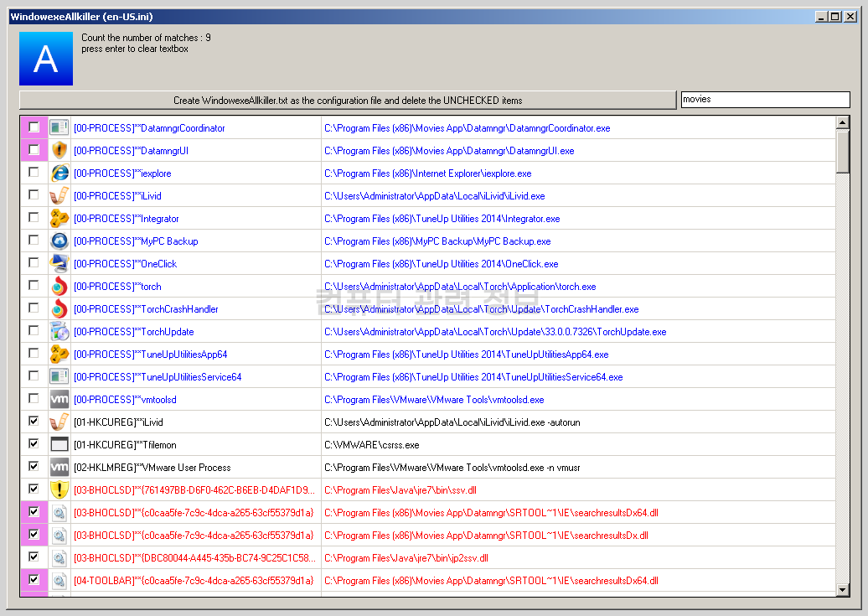Select the [00-PROCESS]**MyPC Backup entry
Image resolution: width=868 pixels, height=616 pixels.
137,241
